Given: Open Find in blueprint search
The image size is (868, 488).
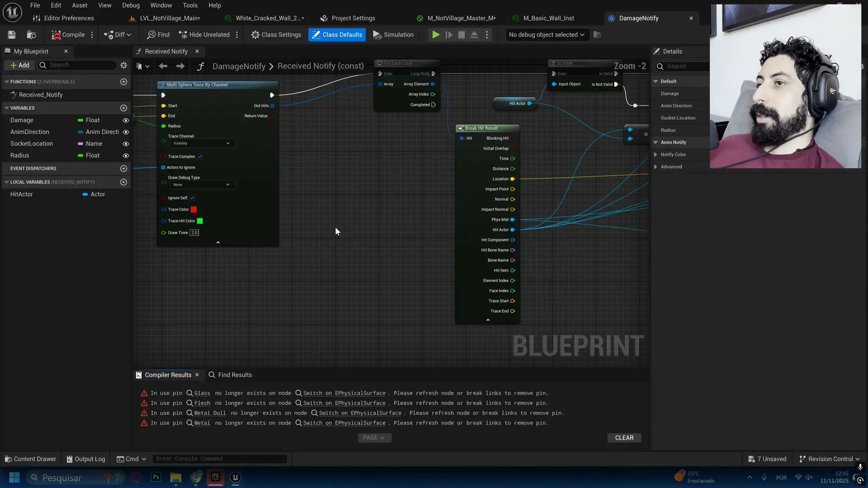Looking at the screenshot, I should pyautogui.click(x=157, y=34).
